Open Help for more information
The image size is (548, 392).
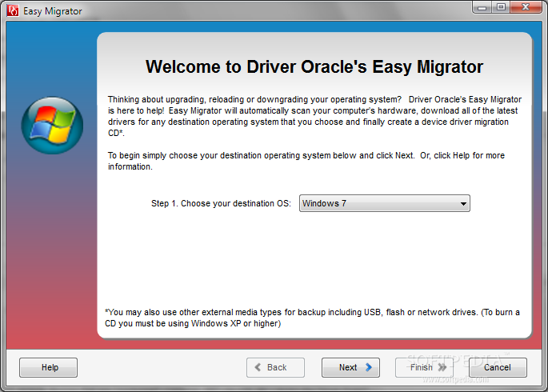[x=48, y=367]
